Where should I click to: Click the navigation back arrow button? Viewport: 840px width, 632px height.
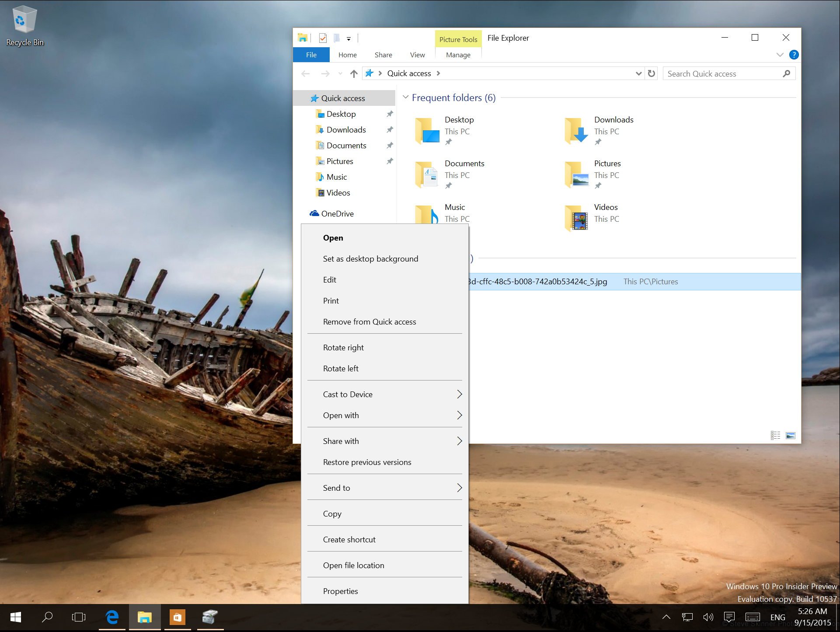tap(305, 73)
